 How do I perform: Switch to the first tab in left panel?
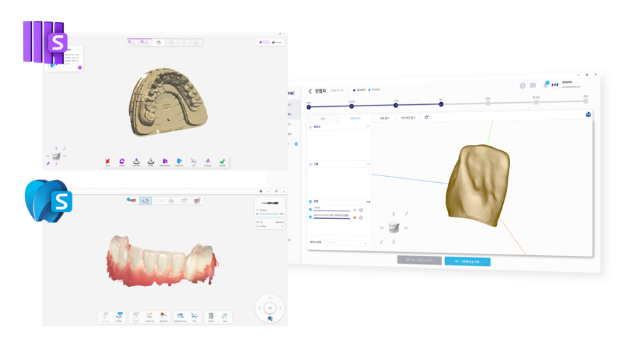click(x=322, y=118)
